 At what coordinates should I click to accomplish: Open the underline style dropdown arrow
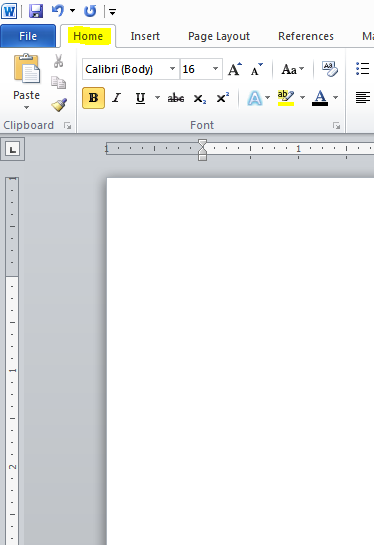click(157, 98)
